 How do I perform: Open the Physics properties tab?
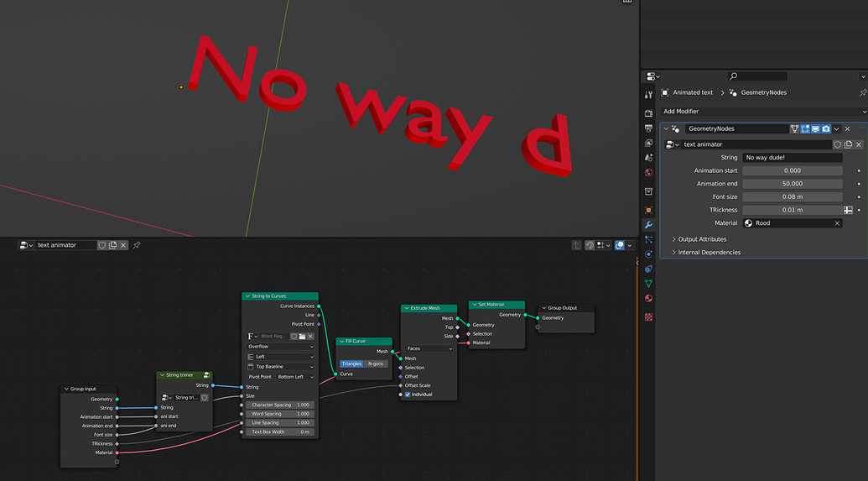click(x=648, y=254)
